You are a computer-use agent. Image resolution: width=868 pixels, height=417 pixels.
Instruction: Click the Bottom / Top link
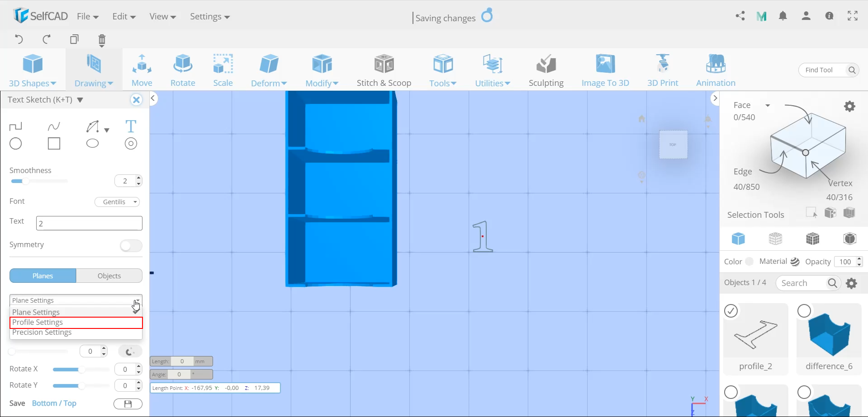coord(54,403)
